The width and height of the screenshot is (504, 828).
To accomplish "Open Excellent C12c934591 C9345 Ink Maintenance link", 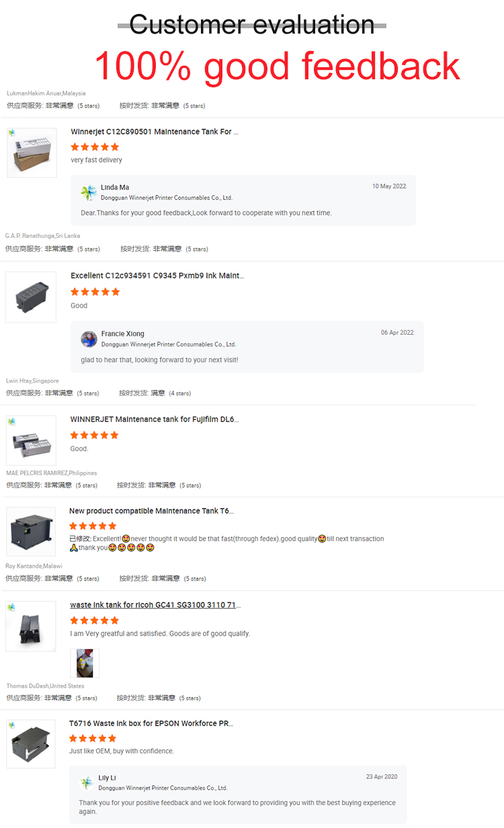I will (x=157, y=276).
